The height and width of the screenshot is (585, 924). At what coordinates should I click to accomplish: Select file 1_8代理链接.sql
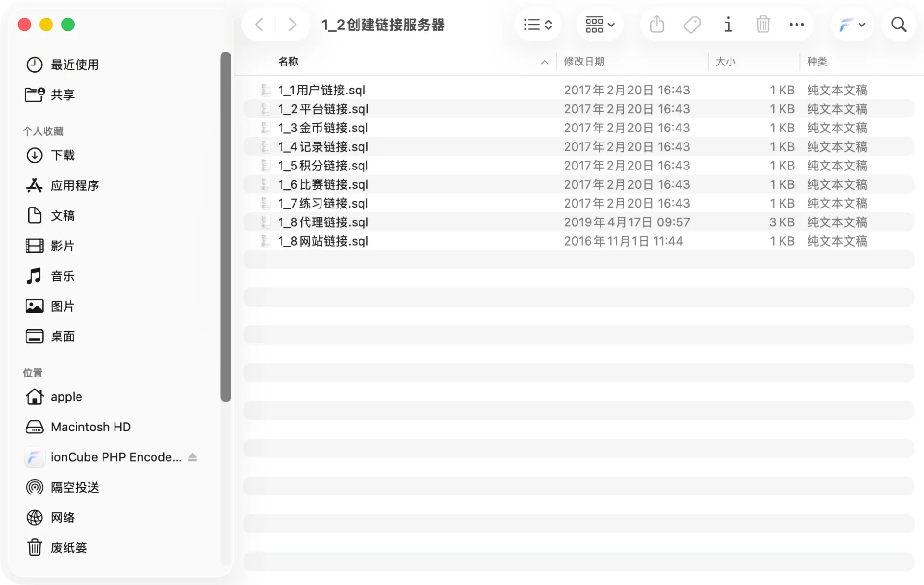tap(578, 222)
